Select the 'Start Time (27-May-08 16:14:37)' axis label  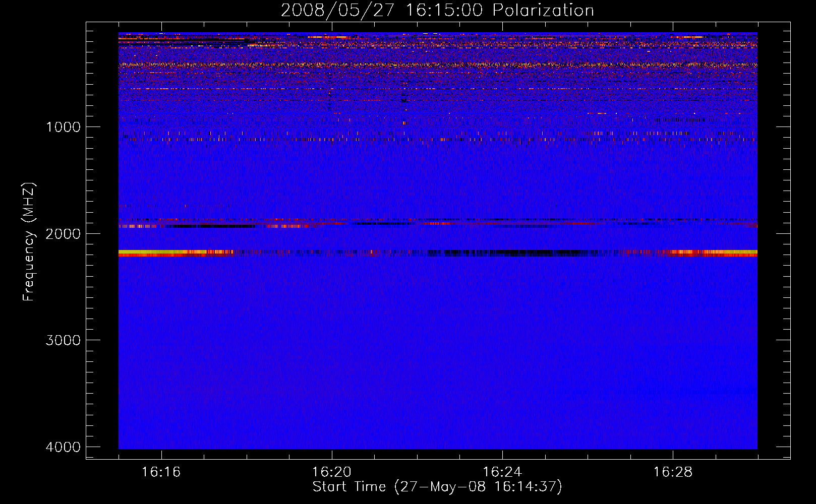pyautogui.click(x=437, y=487)
